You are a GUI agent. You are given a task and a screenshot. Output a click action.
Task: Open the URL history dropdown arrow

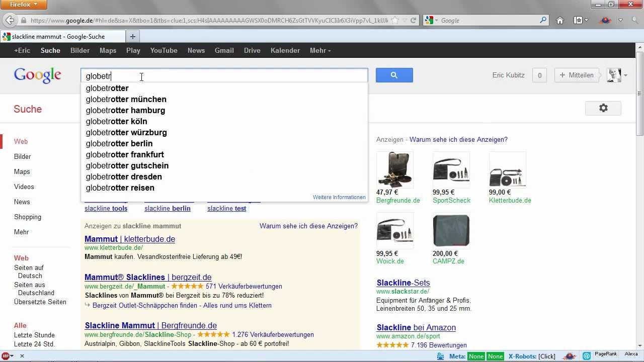404,21
